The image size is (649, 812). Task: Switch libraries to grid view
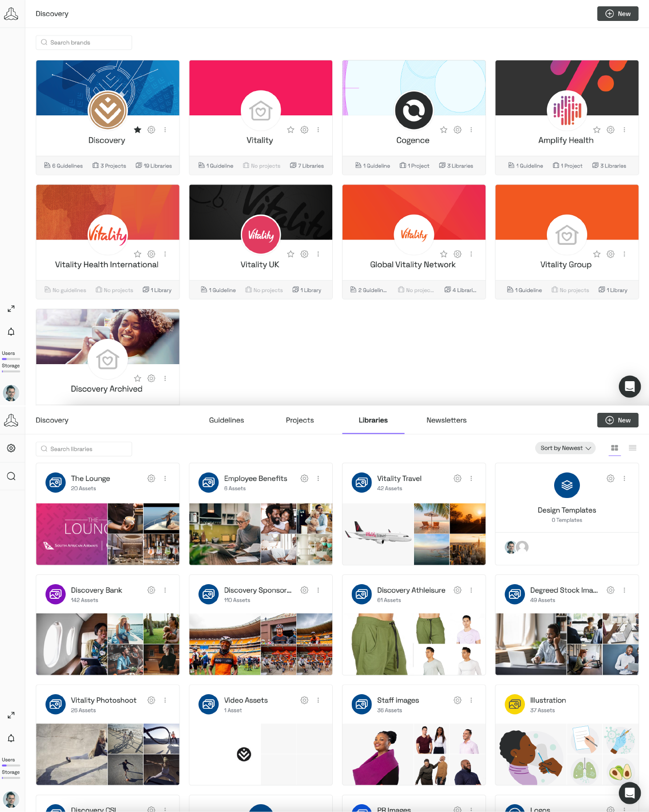[x=614, y=448]
